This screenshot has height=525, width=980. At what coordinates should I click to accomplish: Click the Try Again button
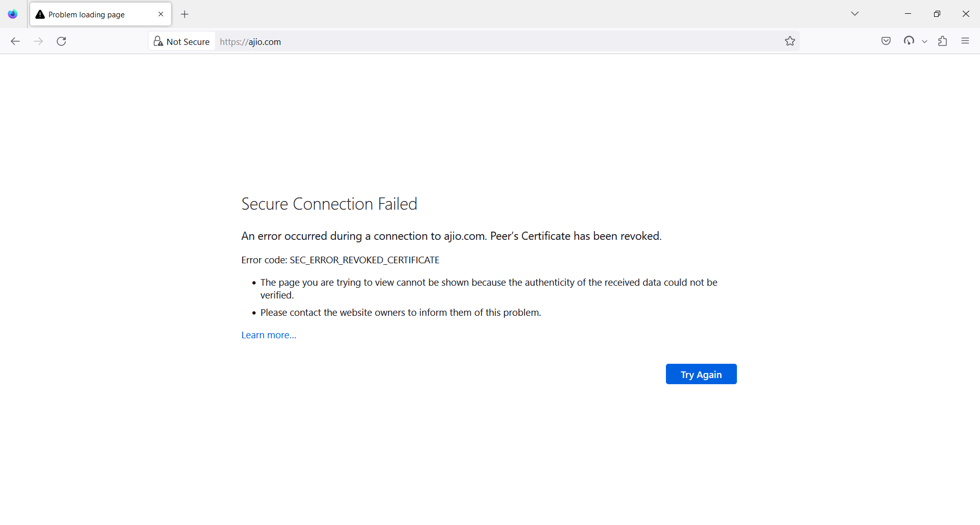[701, 374]
